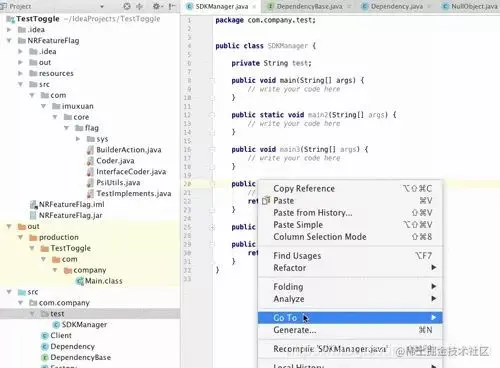Click the blue src source-root folder icon
Image resolution: width=500 pixels, height=368 pixels.
click(x=22, y=292)
